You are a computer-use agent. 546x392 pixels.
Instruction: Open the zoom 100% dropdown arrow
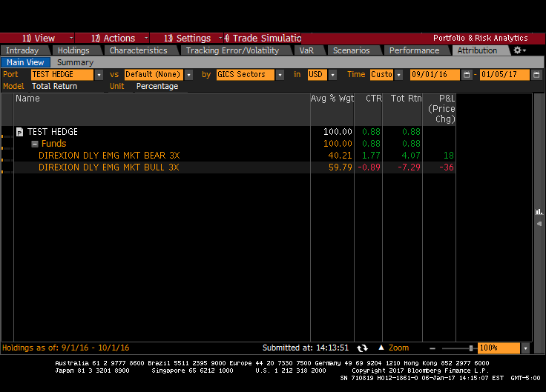[525, 348]
